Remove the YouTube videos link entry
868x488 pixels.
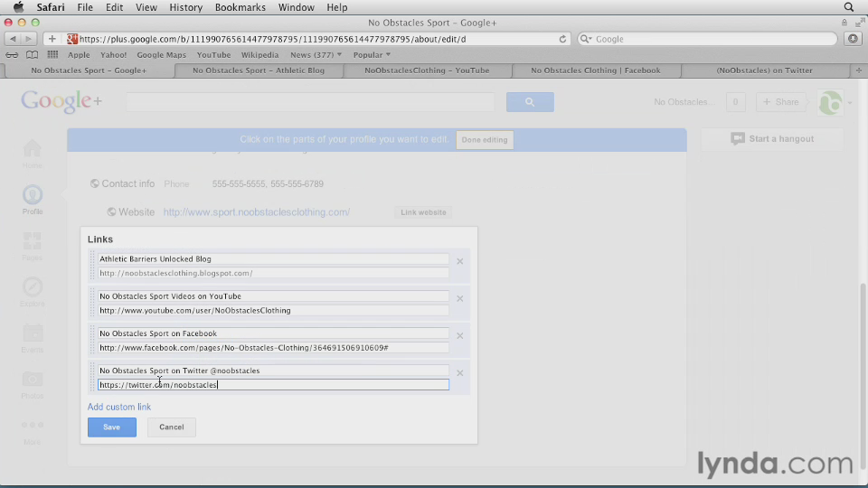click(x=459, y=298)
